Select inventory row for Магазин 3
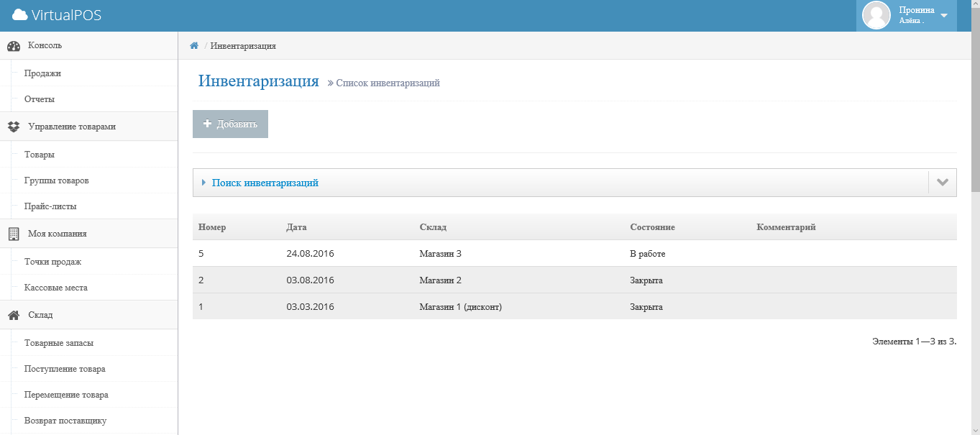 [440, 254]
